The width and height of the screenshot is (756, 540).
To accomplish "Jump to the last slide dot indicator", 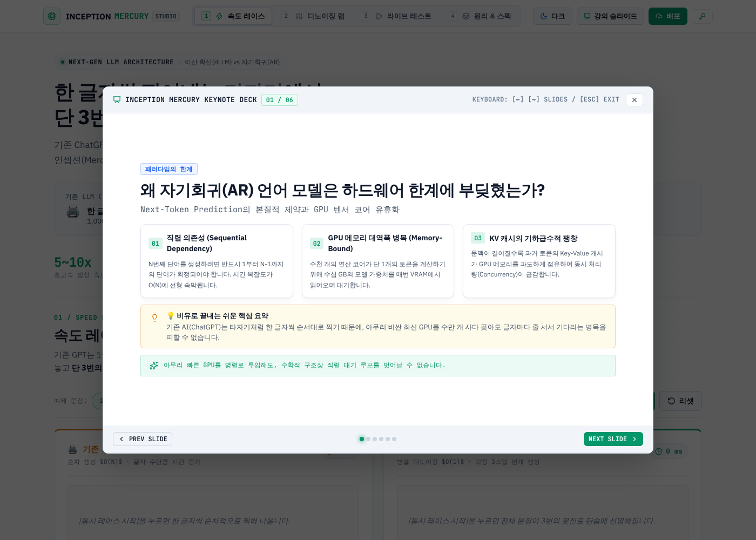I will [x=394, y=439].
